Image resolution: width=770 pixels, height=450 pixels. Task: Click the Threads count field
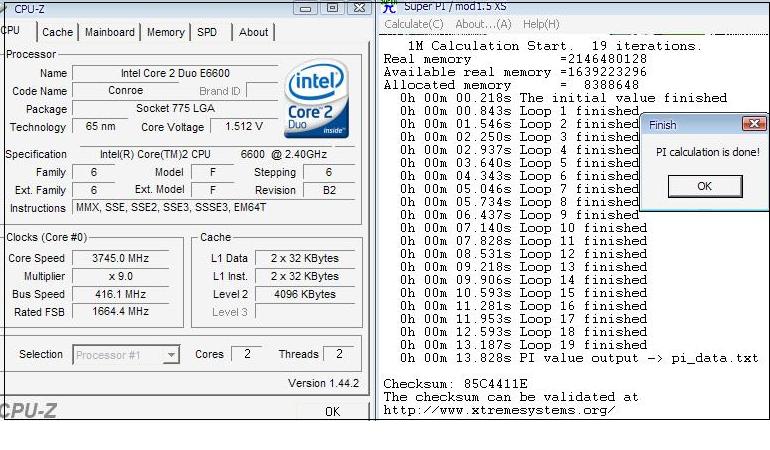(339, 354)
